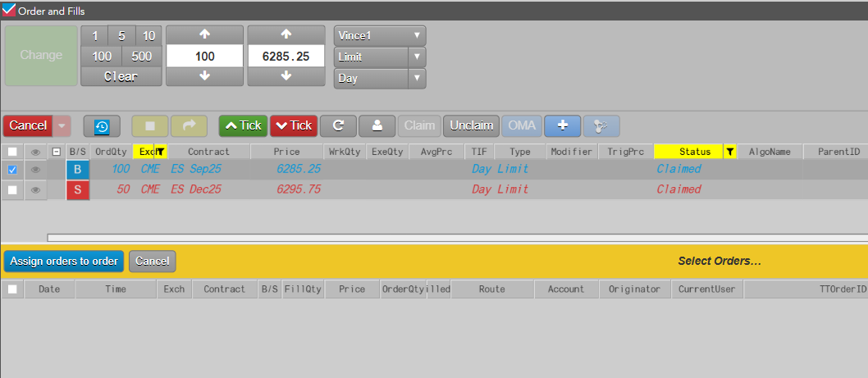Expand the Day time-in-force dropdown
This screenshot has height=378, width=868.
click(x=380, y=79)
